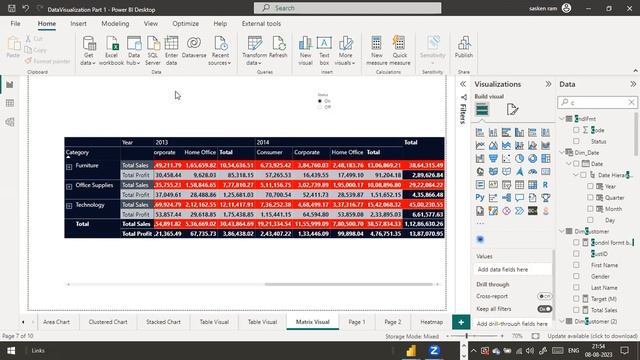
Task: Select the Q&A speech bubble visual icon
Action: tap(519, 198)
